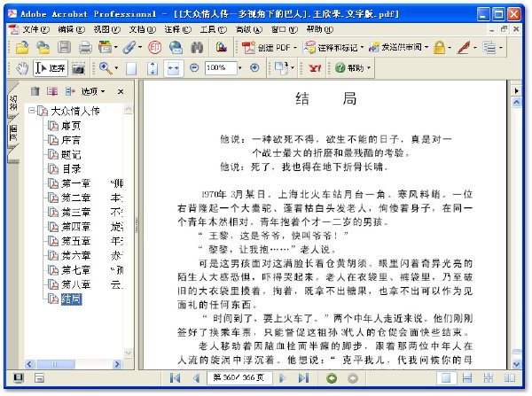The image size is (532, 396).
Task: Select the 结局 bookmark
Action: point(71,299)
